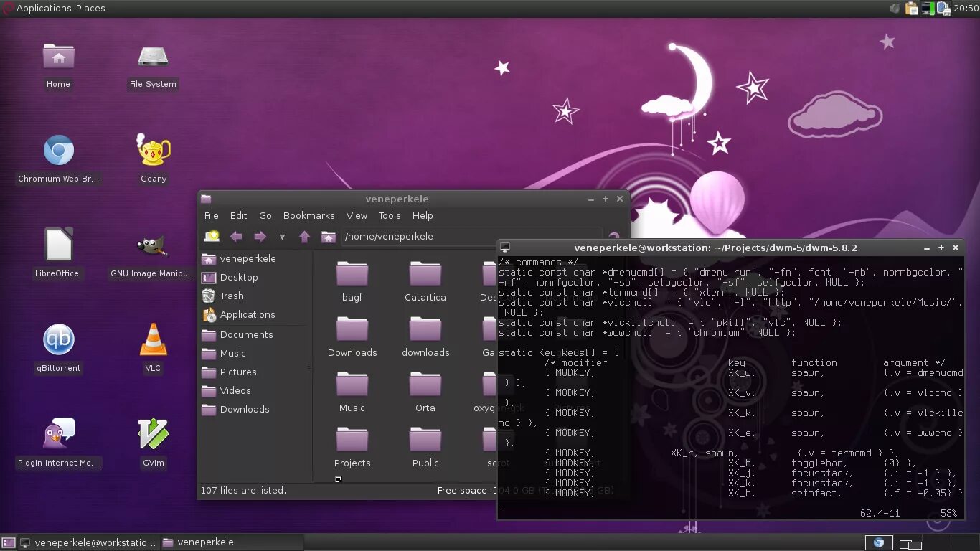Viewport: 980px width, 551px height.
Task: Click 'static Key keys[] = {' in terminal
Action: click(x=558, y=352)
